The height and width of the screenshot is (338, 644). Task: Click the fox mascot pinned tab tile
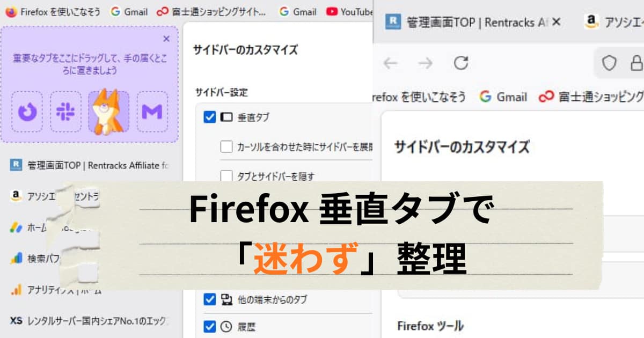[x=108, y=112]
